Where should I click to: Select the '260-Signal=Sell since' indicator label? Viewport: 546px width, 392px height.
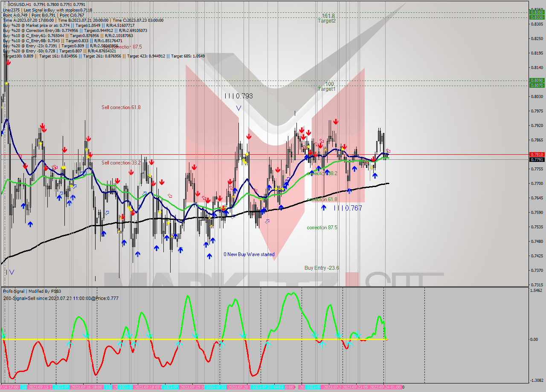[x=61, y=298]
